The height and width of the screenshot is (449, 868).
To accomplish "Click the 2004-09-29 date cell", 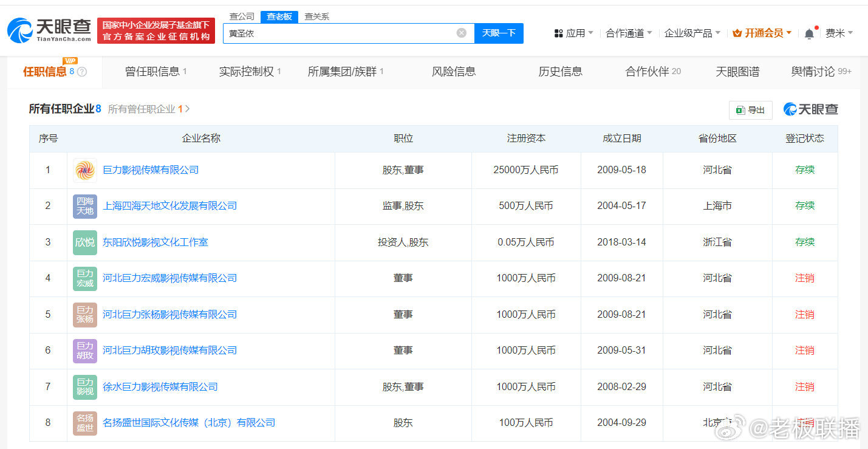I will (622, 423).
